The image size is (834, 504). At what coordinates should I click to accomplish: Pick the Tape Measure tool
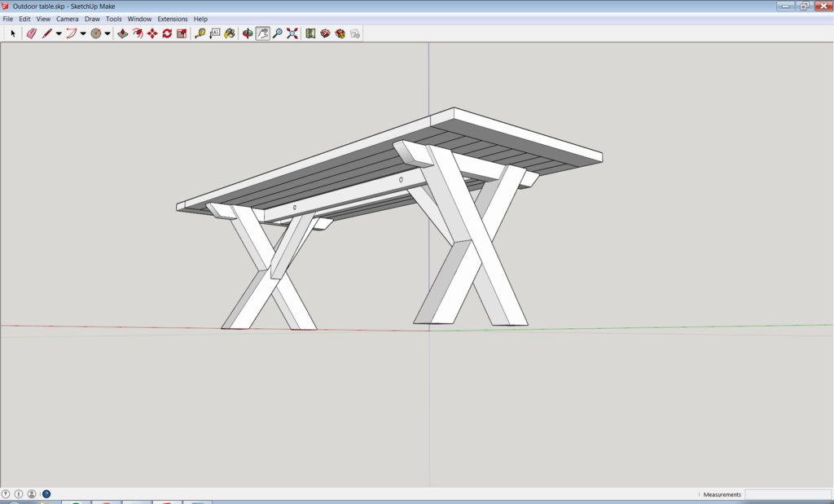click(200, 33)
